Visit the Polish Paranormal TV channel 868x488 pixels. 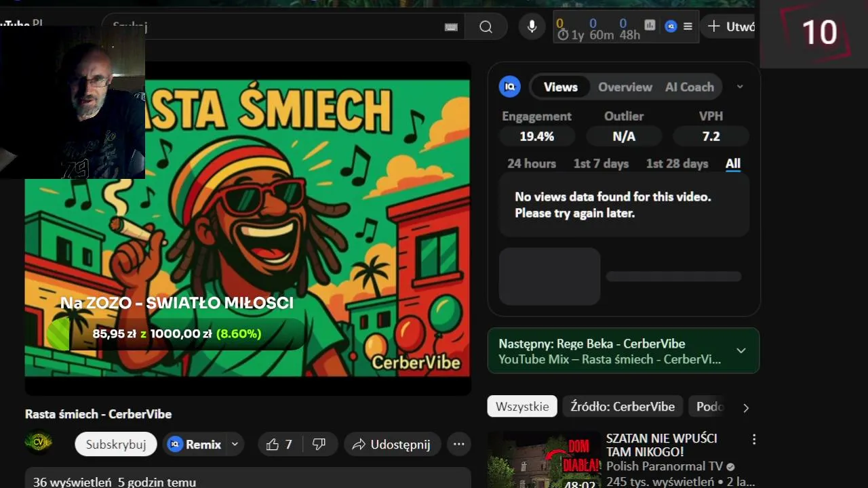pyautogui.click(x=665, y=466)
